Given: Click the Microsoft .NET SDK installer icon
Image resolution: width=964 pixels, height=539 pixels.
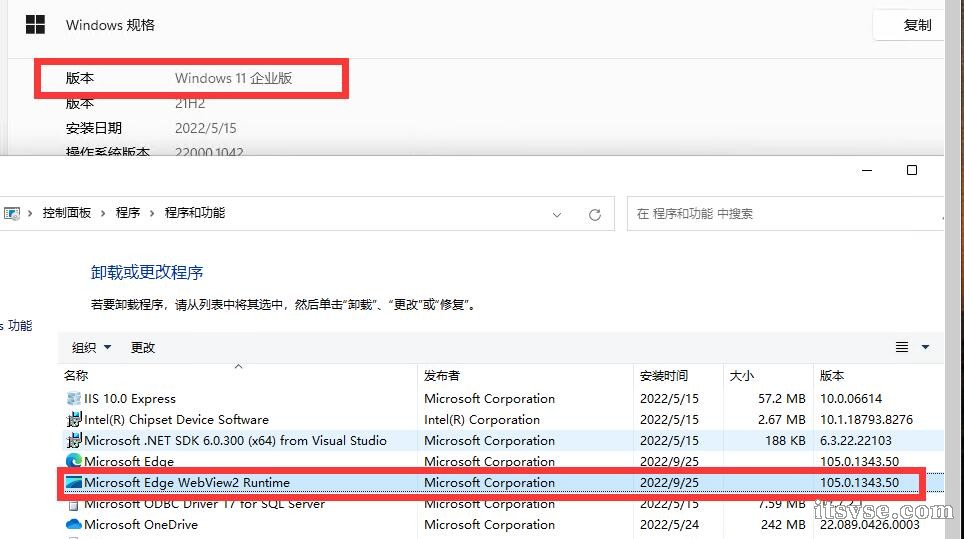Looking at the screenshot, I should click(74, 441).
